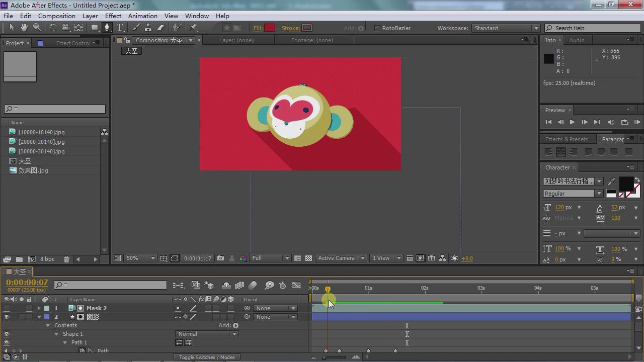Select the Pan Behind tool
Viewport: 644px width, 362px height.
pos(78,28)
